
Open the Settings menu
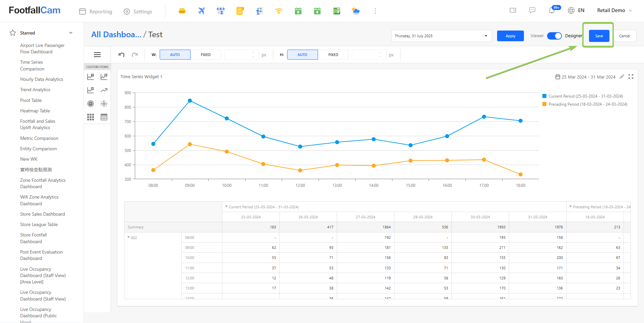[138, 11]
